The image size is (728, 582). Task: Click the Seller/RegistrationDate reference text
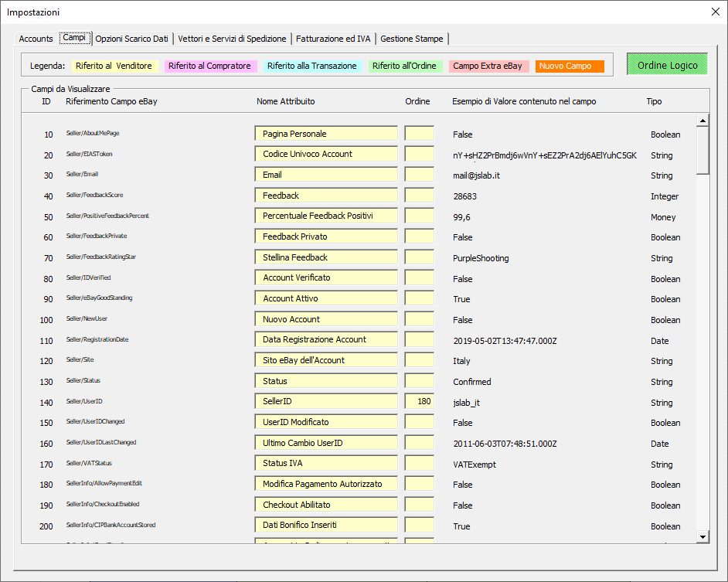click(x=97, y=339)
